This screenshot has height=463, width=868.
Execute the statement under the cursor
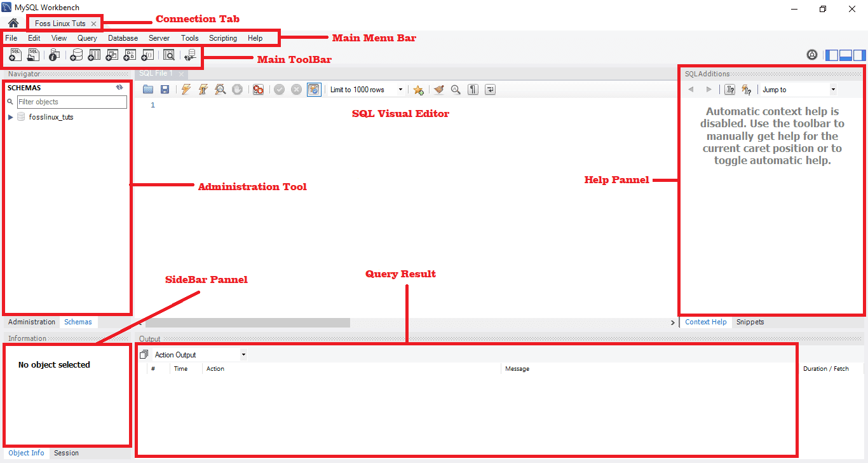pyautogui.click(x=203, y=90)
